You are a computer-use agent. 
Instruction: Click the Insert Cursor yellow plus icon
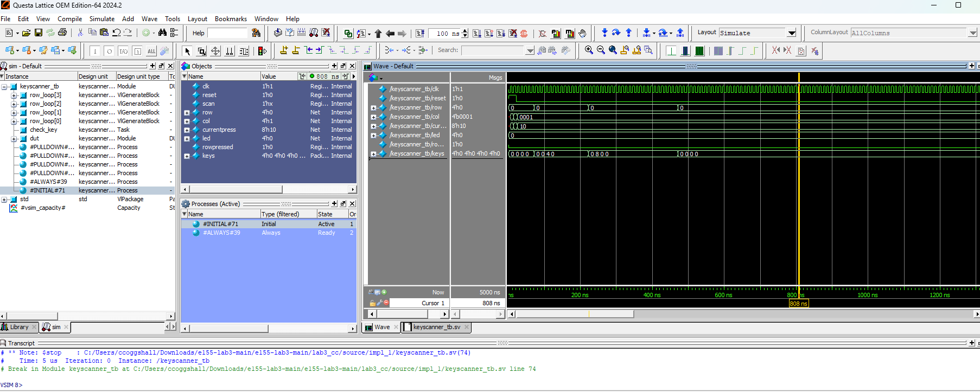(x=284, y=50)
